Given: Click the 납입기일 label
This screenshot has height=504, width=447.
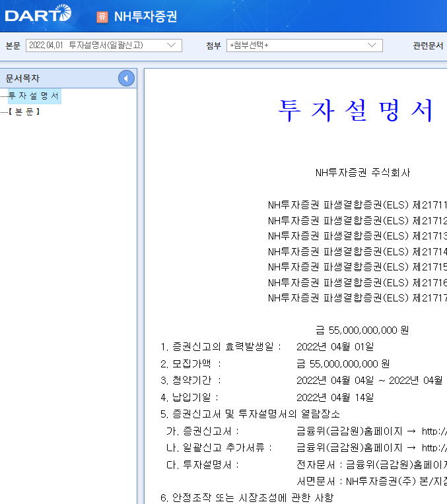Looking at the screenshot, I should pyautogui.click(x=189, y=398).
